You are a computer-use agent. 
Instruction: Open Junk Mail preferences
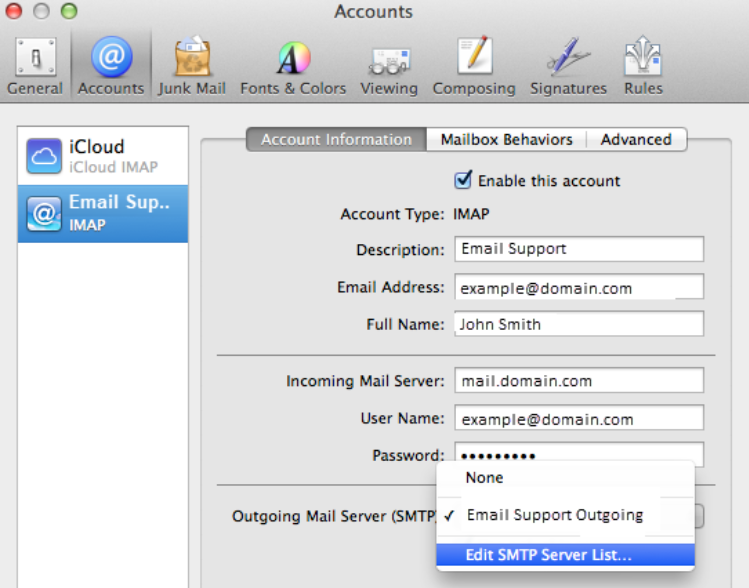tap(192, 67)
